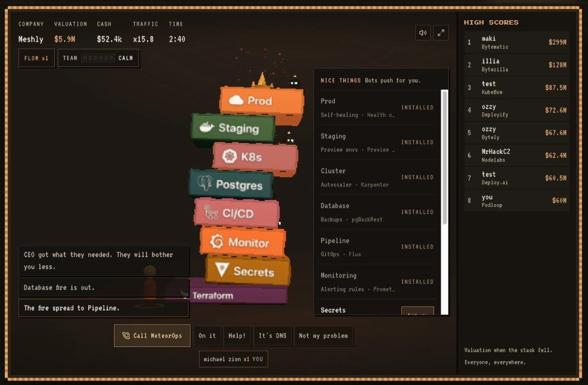
Task: Select ozzy Bytely high score row
Action: (x=517, y=133)
